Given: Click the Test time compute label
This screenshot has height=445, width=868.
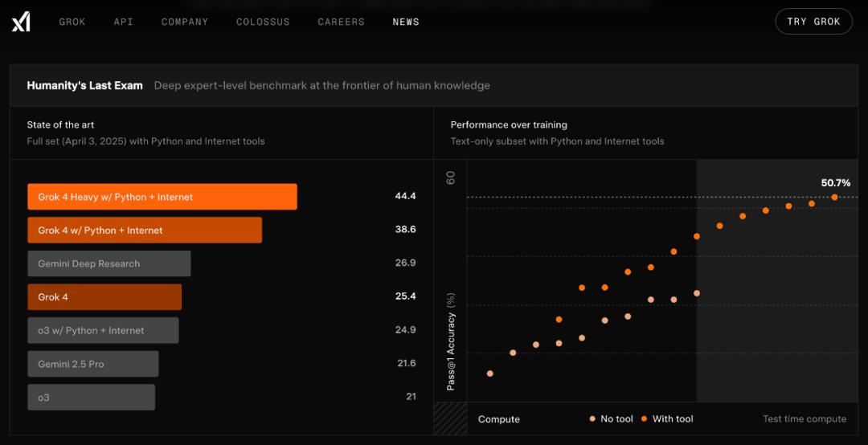Looking at the screenshot, I should (x=805, y=419).
